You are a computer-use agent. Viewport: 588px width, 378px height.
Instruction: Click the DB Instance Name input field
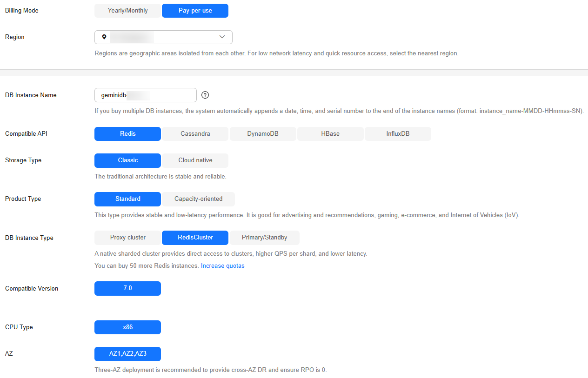[x=146, y=95]
